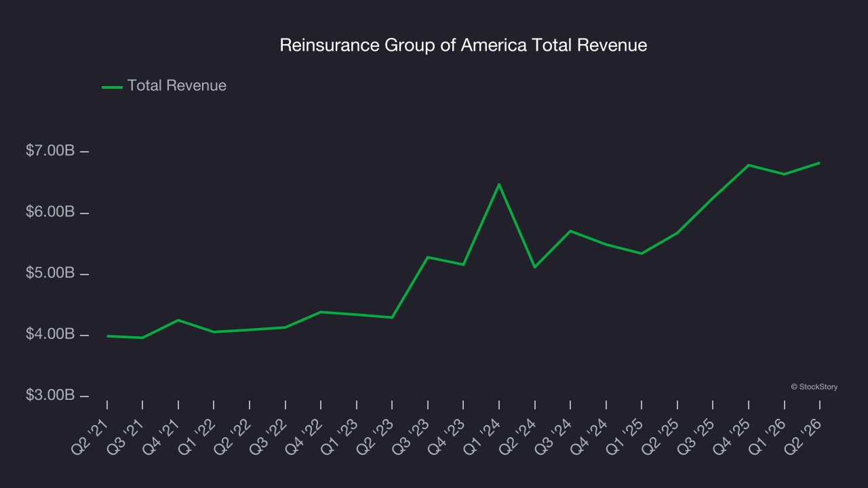Click the Q4 '22 x-axis label

pos(305,436)
